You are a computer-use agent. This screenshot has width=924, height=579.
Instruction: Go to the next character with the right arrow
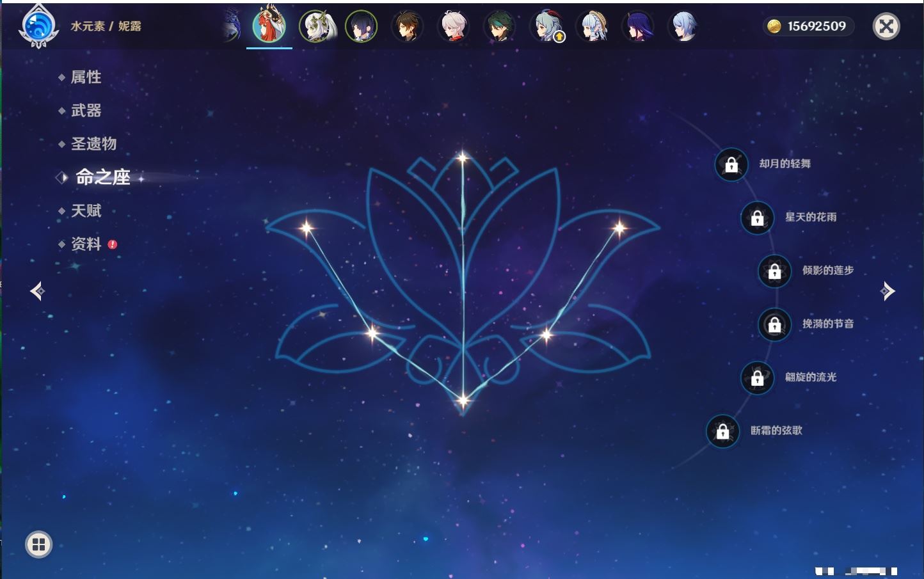(x=888, y=291)
